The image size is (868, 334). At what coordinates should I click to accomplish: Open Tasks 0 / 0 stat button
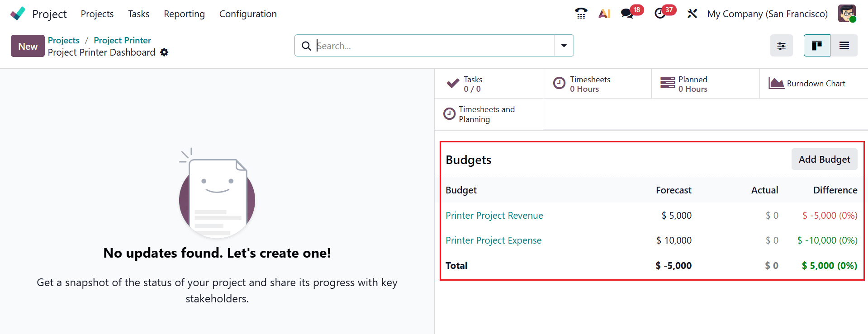tap(489, 84)
